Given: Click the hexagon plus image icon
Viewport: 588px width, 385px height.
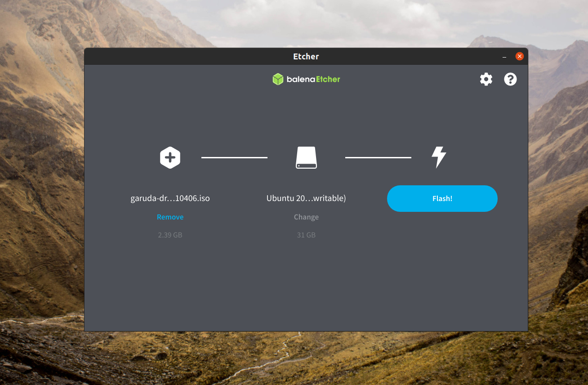Looking at the screenshot, I should [170, 157].
